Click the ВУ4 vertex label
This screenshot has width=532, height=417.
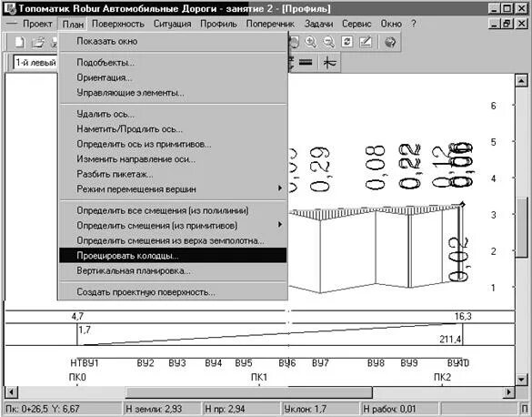pyautogui.click(x=214, y=363)
